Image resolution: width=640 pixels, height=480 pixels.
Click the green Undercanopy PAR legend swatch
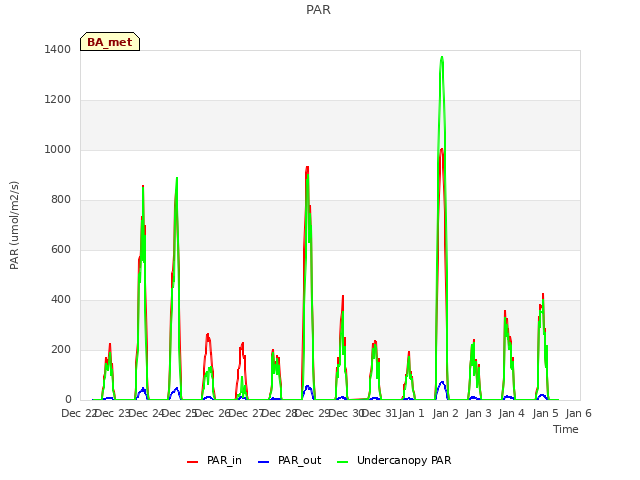(x=343, y=462)
